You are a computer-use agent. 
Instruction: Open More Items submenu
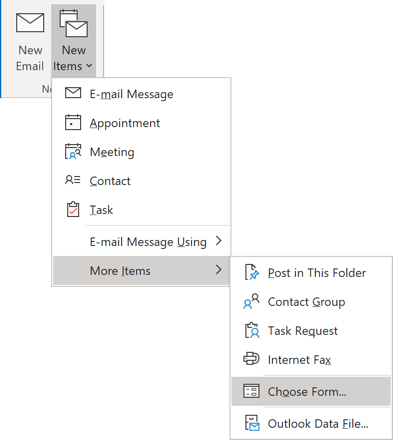(141, 270)
